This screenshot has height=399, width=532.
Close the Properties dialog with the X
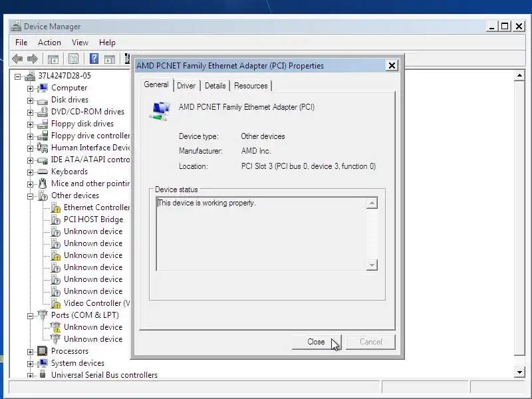[392, 65]
